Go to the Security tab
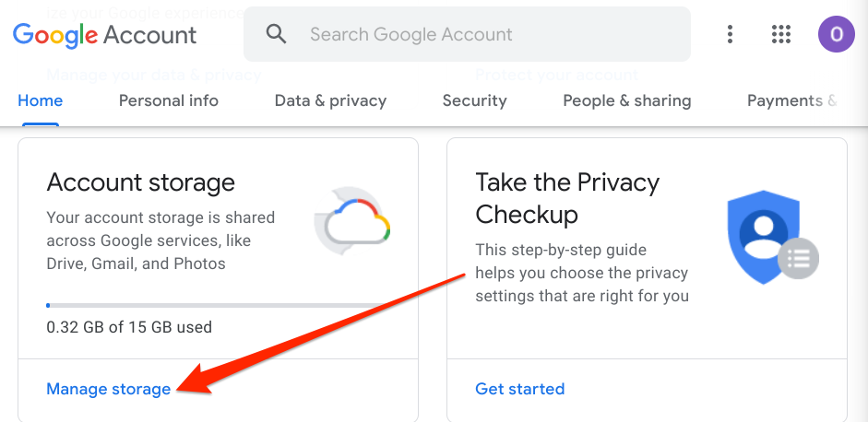Image resolution: width=868 pixels, height=422 pixels. [474, 100]
